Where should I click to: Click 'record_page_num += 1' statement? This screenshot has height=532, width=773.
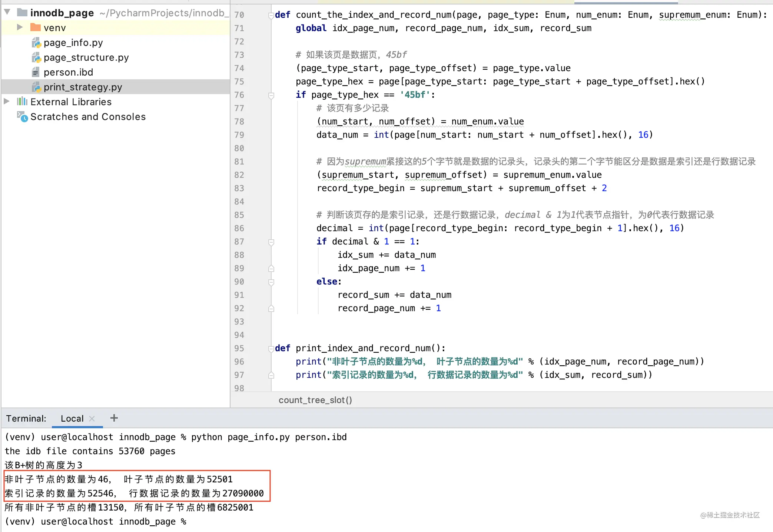(x=389, y=308)
